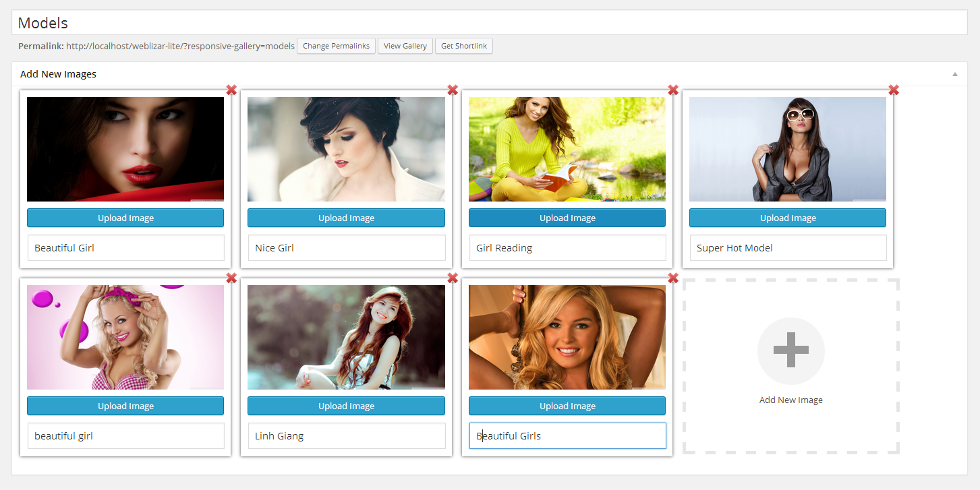Remove the Super Hot Model image card
The height and width of the screenshot is (490, 980).
[894, 90]
